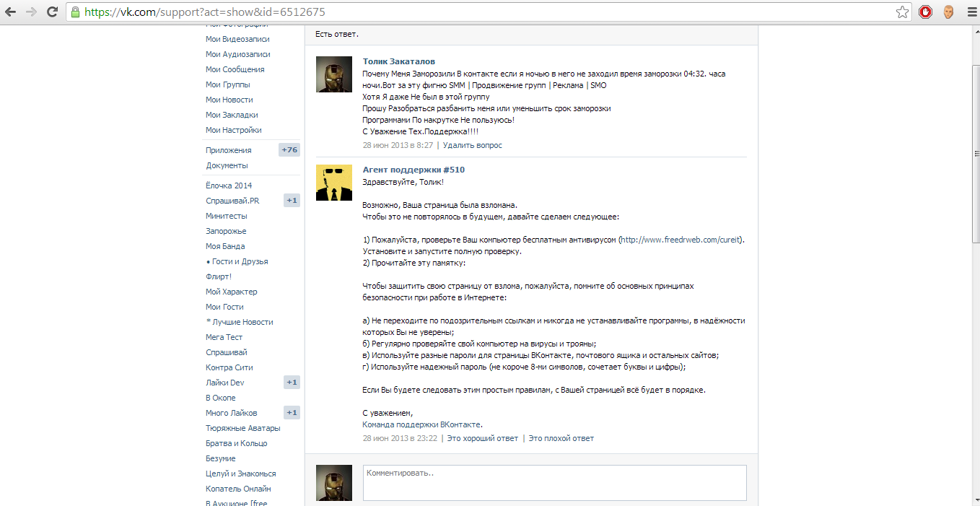
Task: Open the Мой Характер app link
Action: [x=232, y=292]
